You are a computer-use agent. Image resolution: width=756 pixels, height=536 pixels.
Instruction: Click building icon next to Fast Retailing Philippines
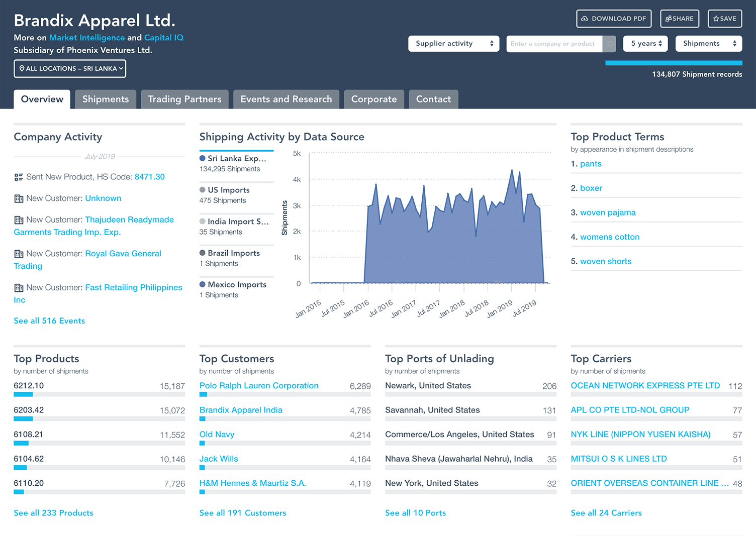click(x=19, y=288)
